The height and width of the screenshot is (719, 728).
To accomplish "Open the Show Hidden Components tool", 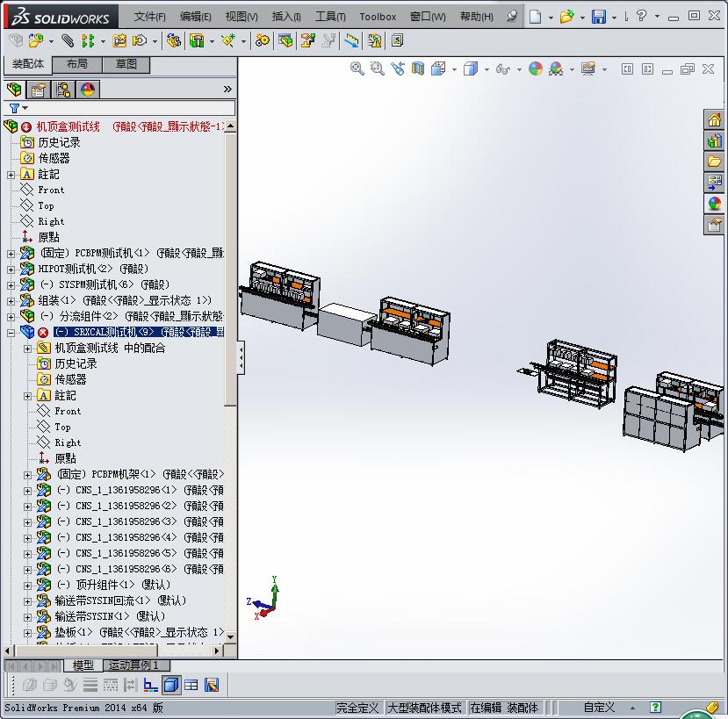I will [174, 41].
